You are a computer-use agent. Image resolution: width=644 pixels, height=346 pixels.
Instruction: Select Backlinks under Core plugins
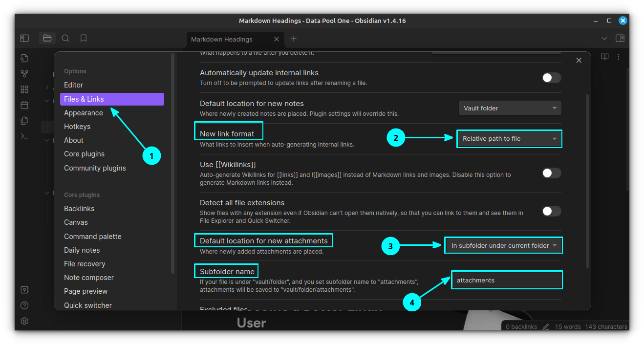[79, 208]
